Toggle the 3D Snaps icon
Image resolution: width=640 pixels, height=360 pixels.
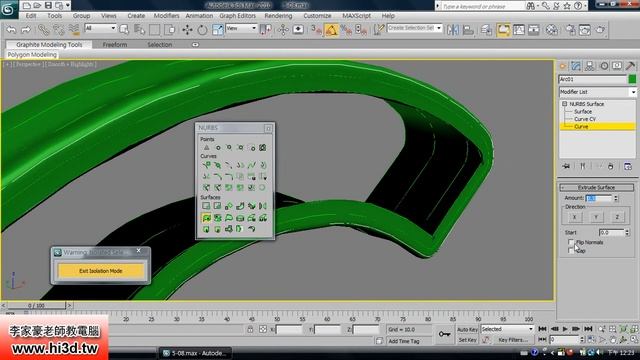tap(316, 29)
